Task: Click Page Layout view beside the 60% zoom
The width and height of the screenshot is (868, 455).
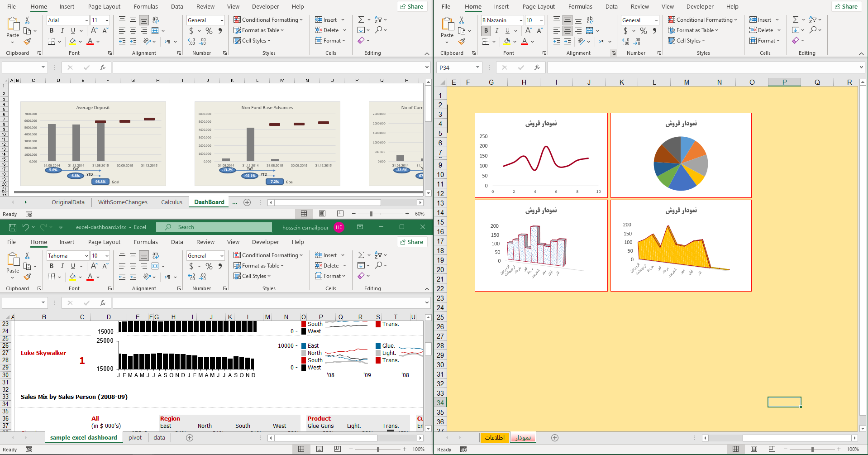Action: point(322,214)
